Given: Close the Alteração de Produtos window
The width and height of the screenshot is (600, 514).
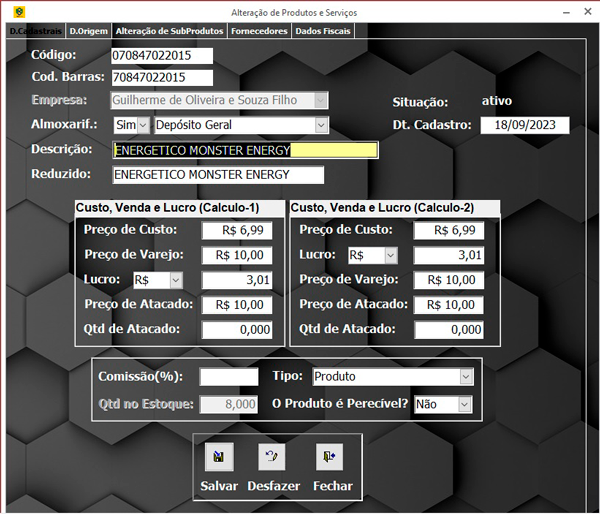Looking at the screenshot, I should coord(588,12).
